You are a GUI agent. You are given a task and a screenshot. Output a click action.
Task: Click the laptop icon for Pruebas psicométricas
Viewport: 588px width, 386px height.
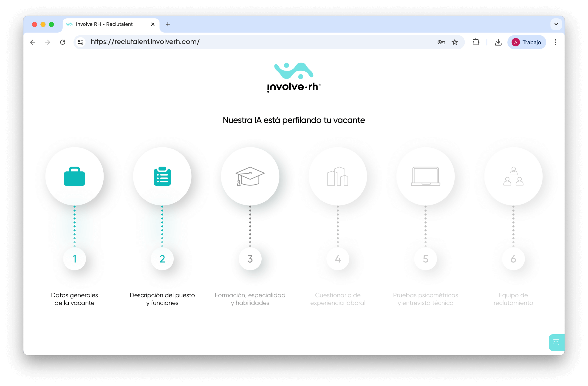(x=425, y=176)
